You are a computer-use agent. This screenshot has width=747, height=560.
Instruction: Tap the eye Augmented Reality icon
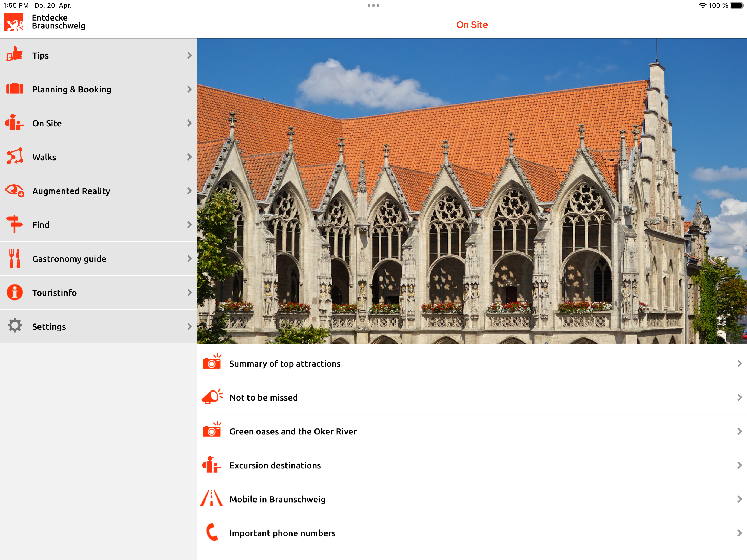[14, 191]
